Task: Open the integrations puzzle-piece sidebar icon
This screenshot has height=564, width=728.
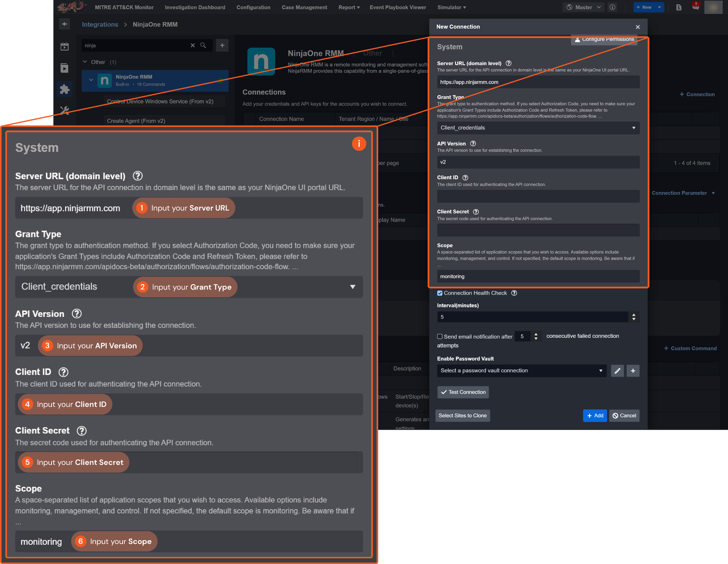Action: click(64, 89)
